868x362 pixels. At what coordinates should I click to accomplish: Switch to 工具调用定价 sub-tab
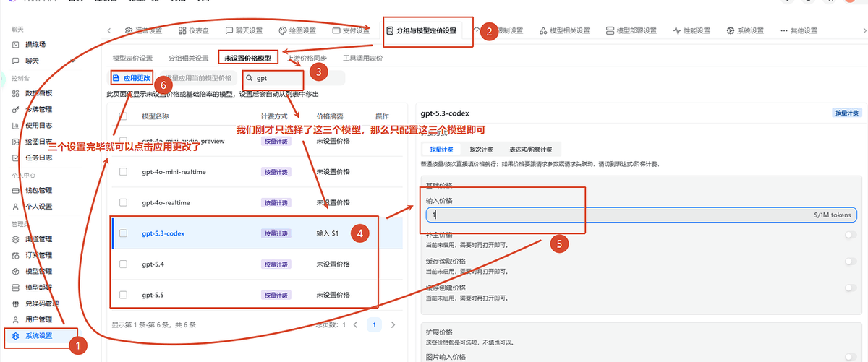pos(362,58)
